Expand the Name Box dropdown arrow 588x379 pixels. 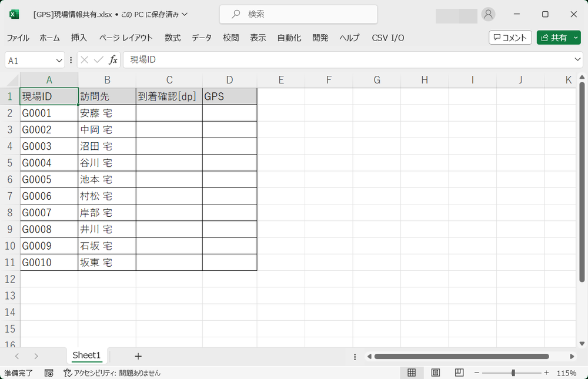pos(59,61)
